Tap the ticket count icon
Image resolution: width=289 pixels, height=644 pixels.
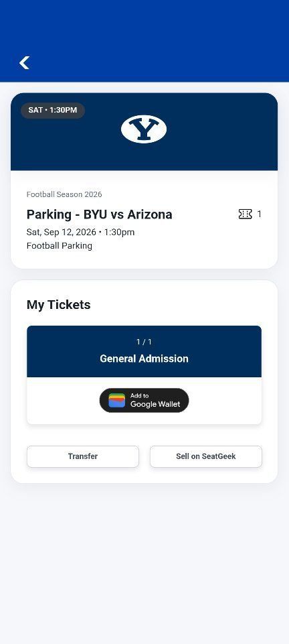tap(245, 214)
